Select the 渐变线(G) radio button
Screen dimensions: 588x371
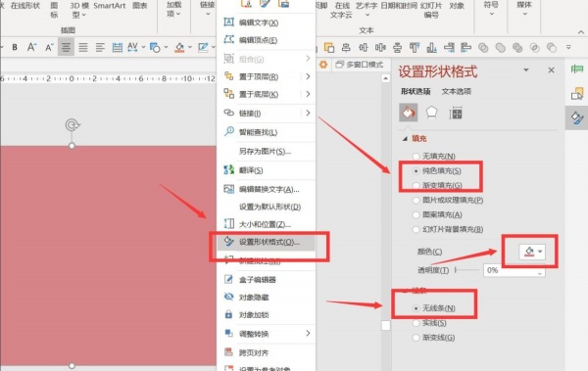pos(416,338)
